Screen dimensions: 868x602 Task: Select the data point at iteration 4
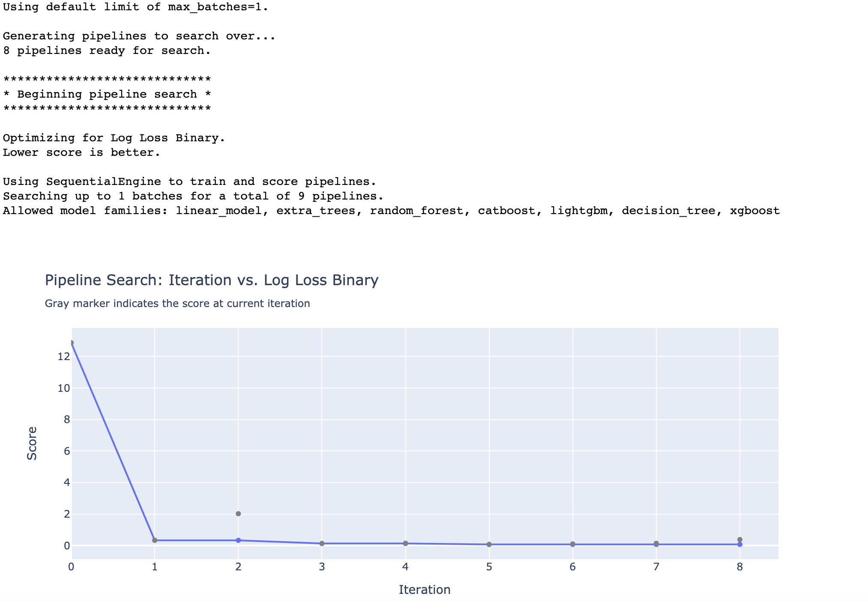coord(405,543)
